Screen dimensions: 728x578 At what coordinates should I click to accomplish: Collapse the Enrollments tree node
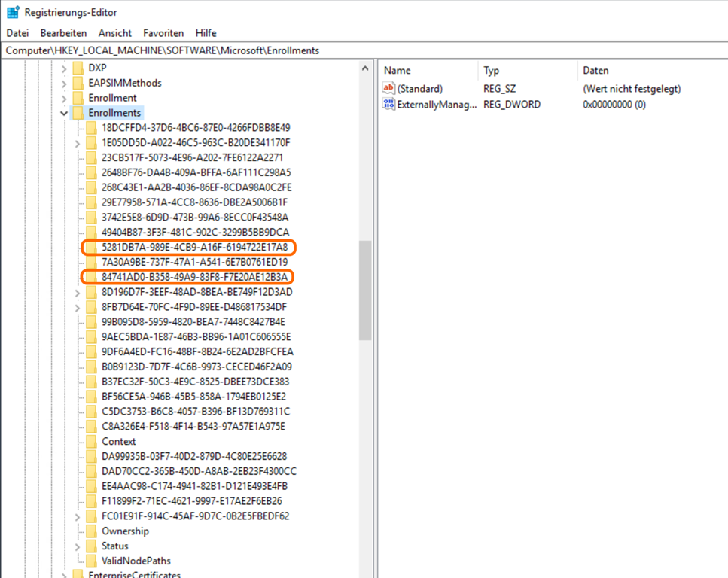click(x=63, y=113)
